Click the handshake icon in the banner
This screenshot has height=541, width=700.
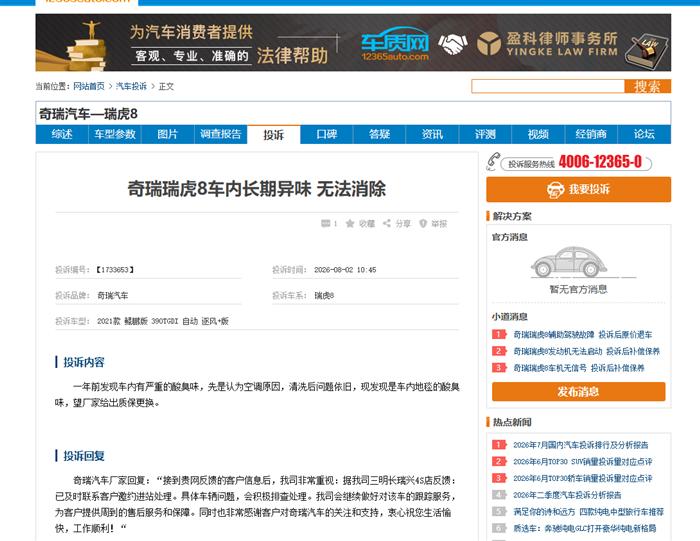pyautogui.click(x=453, y=45)
